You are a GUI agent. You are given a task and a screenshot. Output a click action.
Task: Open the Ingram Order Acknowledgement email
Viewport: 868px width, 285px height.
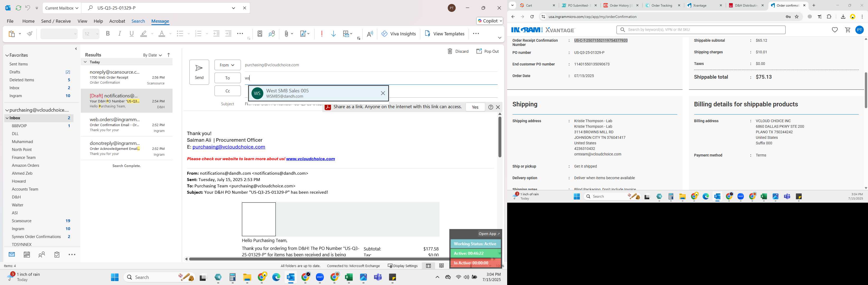pos(127,148)
